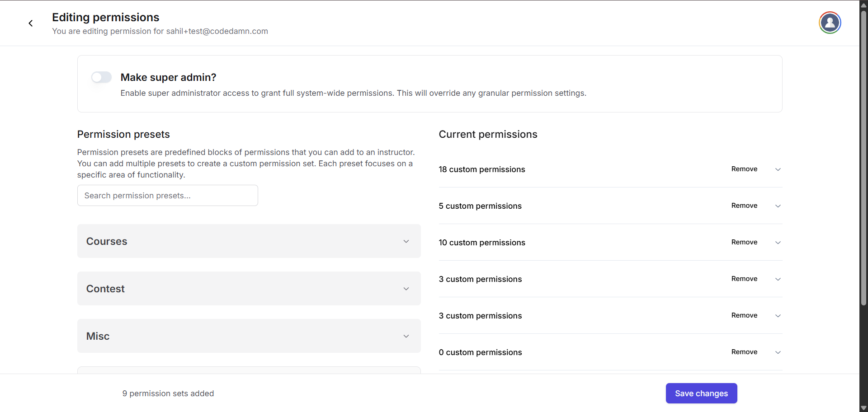Click the scrollbar up arrow
868x412 pixels.
coord(863,5)
